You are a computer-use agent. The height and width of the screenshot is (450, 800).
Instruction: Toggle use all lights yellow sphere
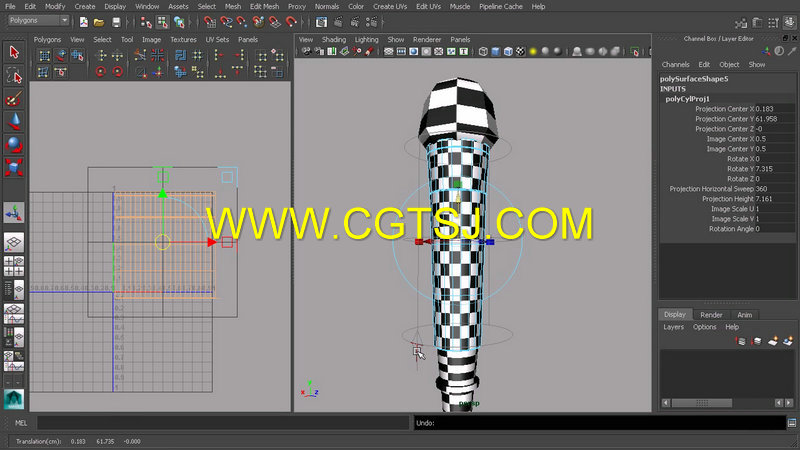(533, 52)
